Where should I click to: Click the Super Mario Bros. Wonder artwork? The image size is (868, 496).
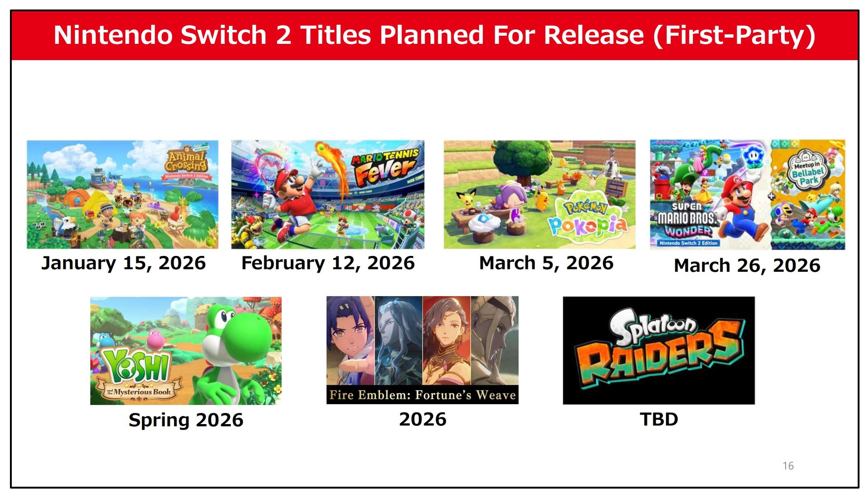pos(747,194)
